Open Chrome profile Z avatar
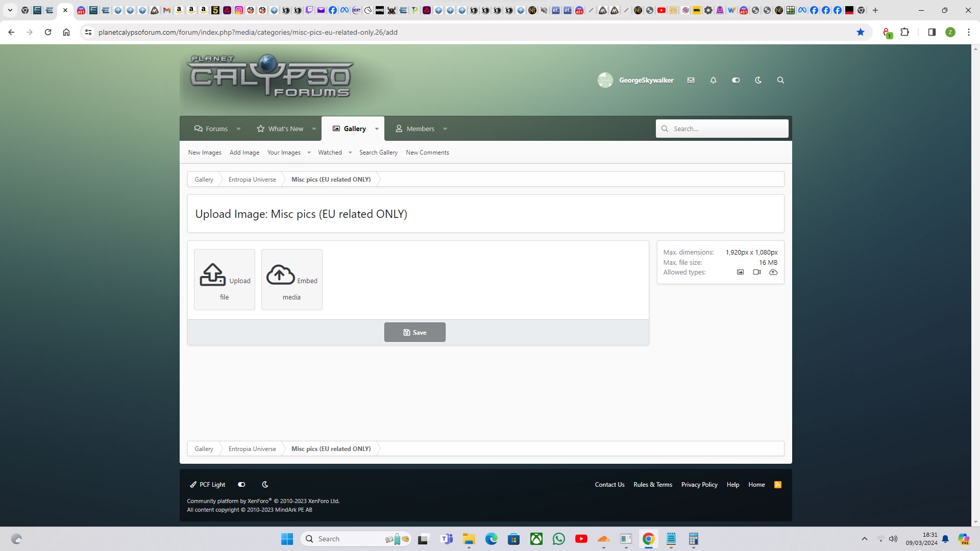 950,32
